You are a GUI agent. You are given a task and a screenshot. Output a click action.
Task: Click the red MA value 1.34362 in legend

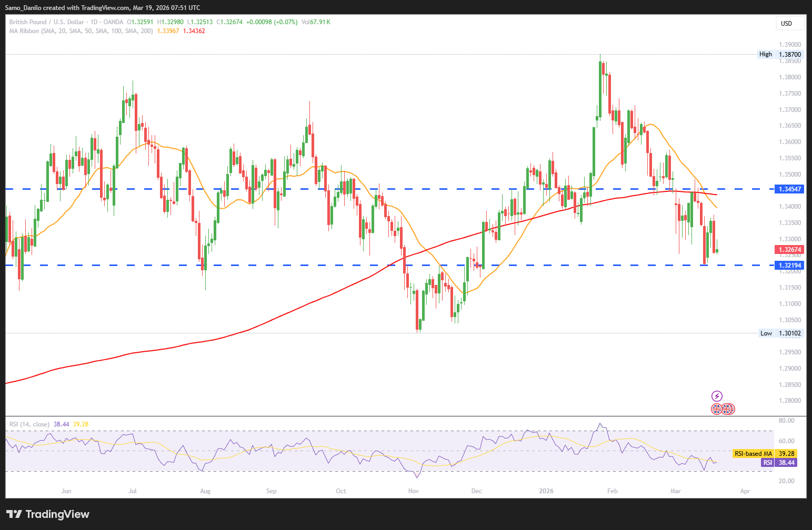coord(194,31)
